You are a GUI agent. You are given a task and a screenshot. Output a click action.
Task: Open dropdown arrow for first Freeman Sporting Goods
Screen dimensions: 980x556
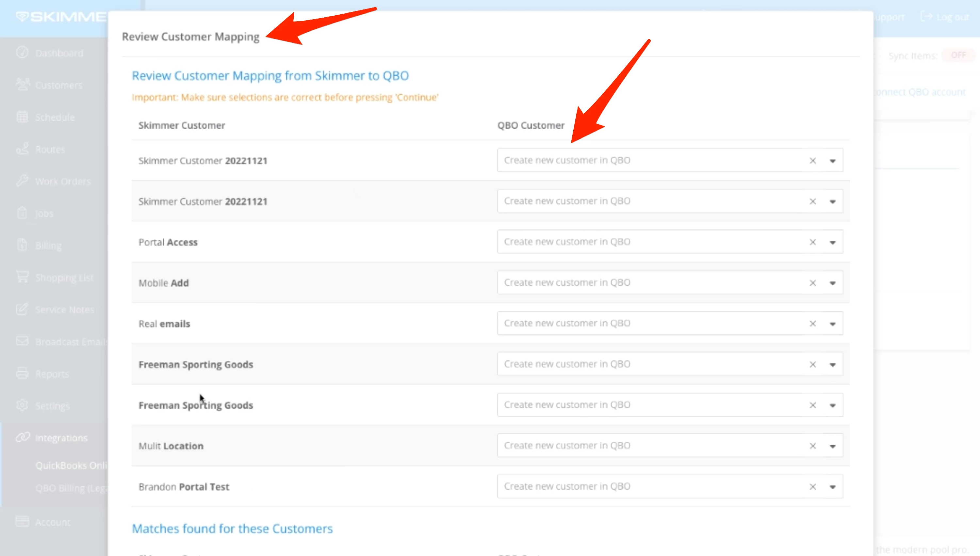point(833,365)
